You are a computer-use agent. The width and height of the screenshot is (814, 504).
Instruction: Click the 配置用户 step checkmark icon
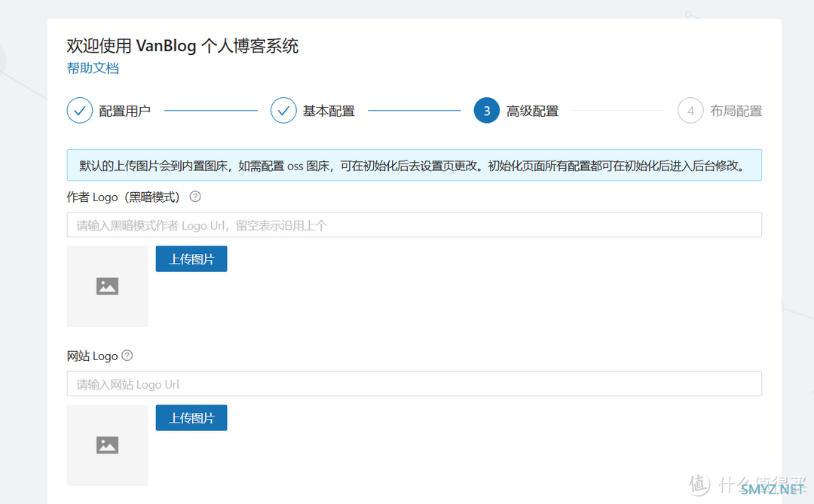coord(80,111)
